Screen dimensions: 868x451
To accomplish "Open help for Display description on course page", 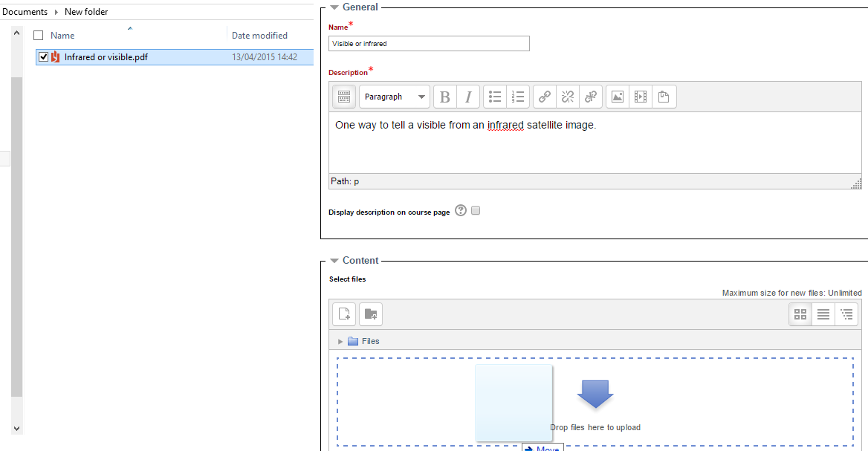I will tap(460, 210).
